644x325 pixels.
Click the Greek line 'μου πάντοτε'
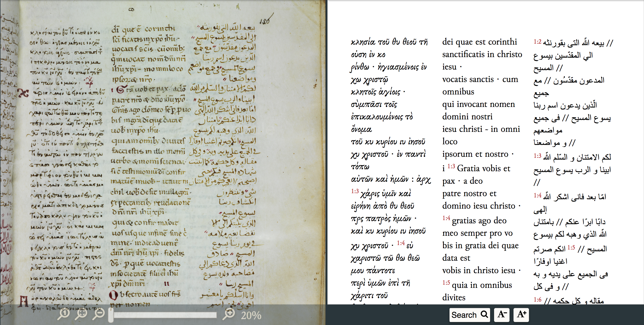click(x=373, y=270)
